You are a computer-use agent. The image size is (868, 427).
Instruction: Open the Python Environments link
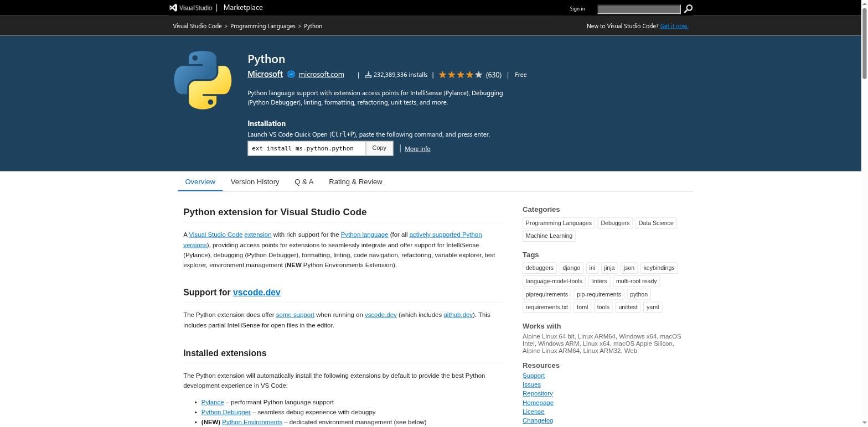pyautogui.click(x=252, y=422)
